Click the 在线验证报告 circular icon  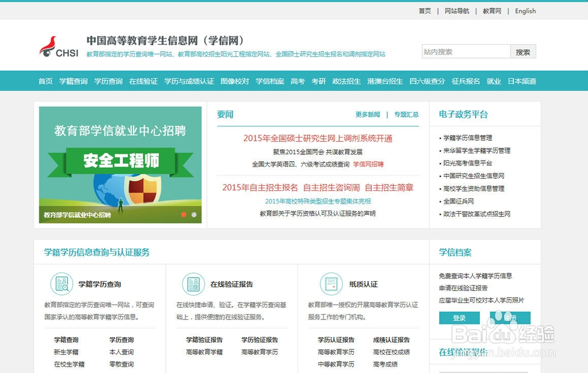click(x=193, y=284)
